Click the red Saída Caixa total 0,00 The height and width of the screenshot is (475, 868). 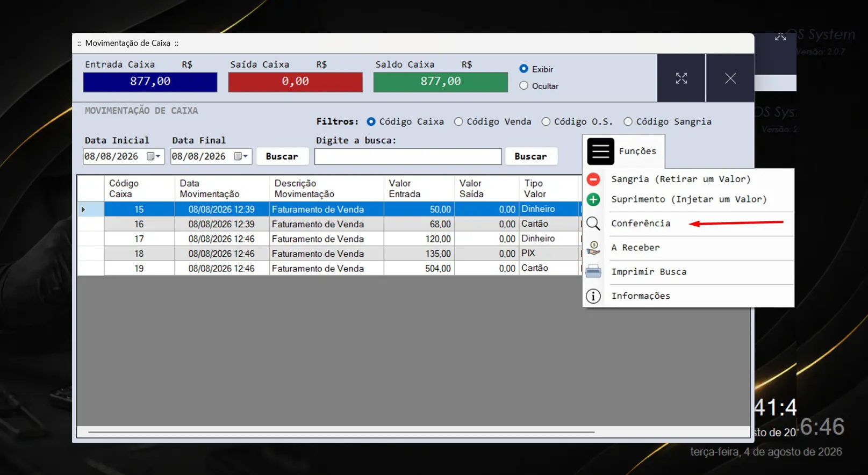296,82
